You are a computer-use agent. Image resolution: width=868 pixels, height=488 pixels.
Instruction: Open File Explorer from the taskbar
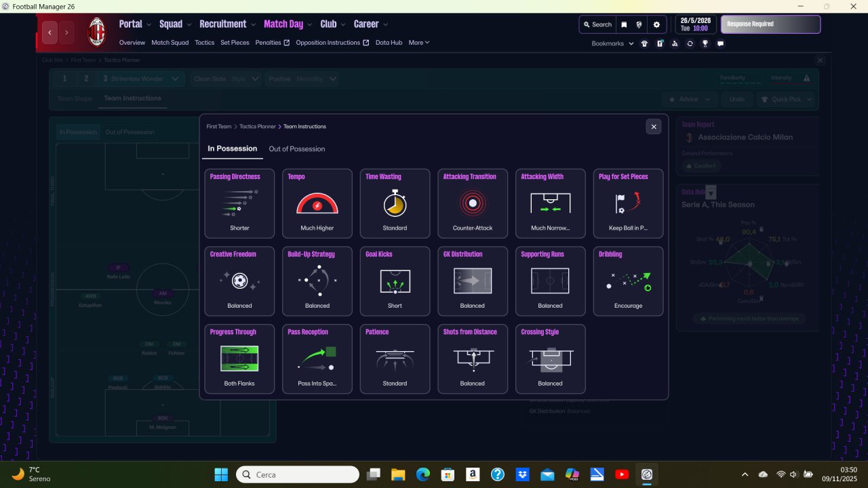point(397,474)
